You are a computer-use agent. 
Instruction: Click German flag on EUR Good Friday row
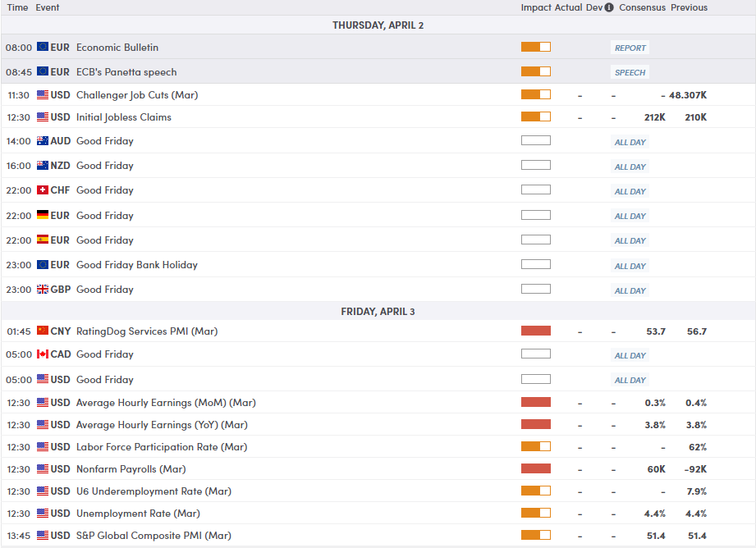pyautogui.click(x=43, y=215)
